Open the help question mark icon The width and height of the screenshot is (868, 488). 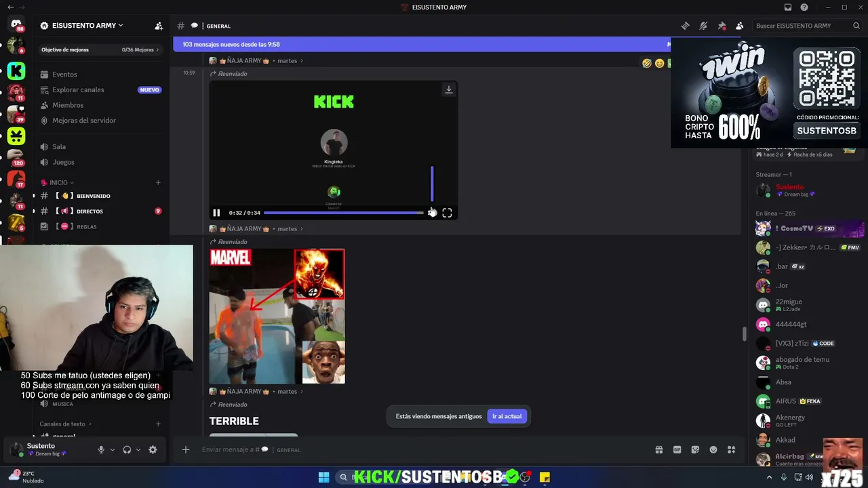click(x=804, y=7)
